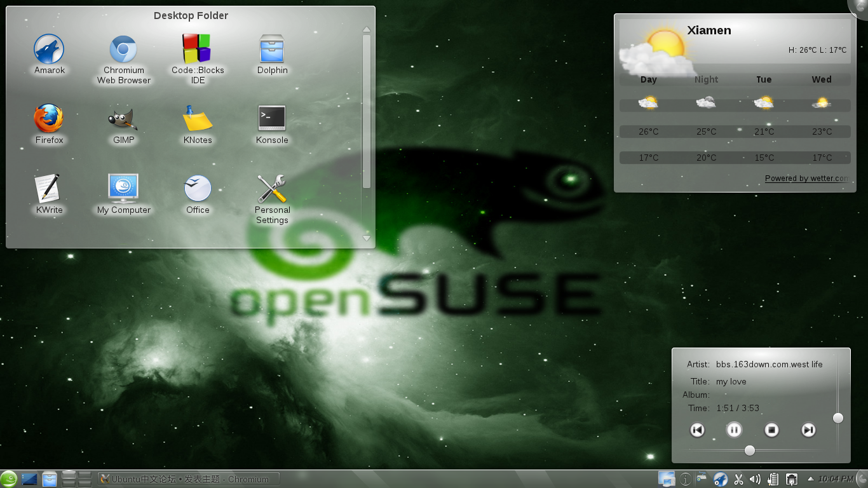The image size is (868, 488).
Task: Click the Wed forecast weather icon
Action: pyautogui.click(x=822, y=102)
